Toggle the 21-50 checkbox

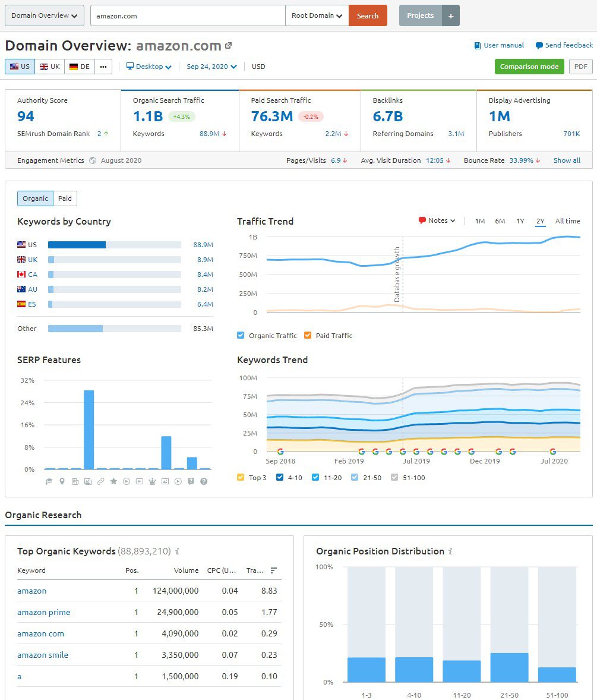pos(355,477)
